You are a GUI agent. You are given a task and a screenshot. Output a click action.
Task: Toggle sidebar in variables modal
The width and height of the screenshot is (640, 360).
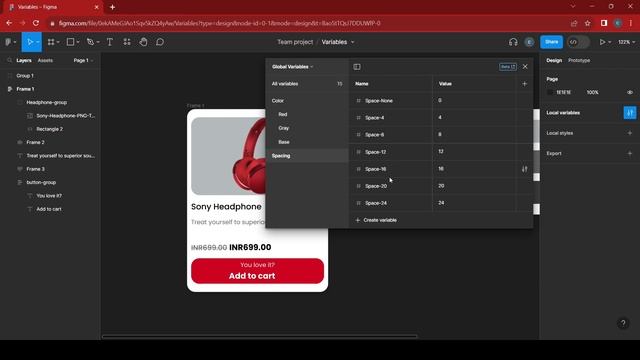coord(357,67)
